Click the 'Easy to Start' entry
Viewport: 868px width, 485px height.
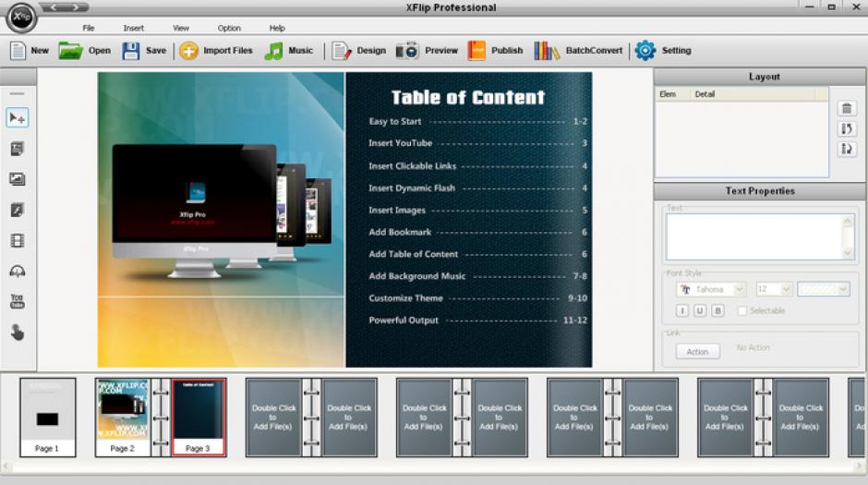[x=395, y=121]
